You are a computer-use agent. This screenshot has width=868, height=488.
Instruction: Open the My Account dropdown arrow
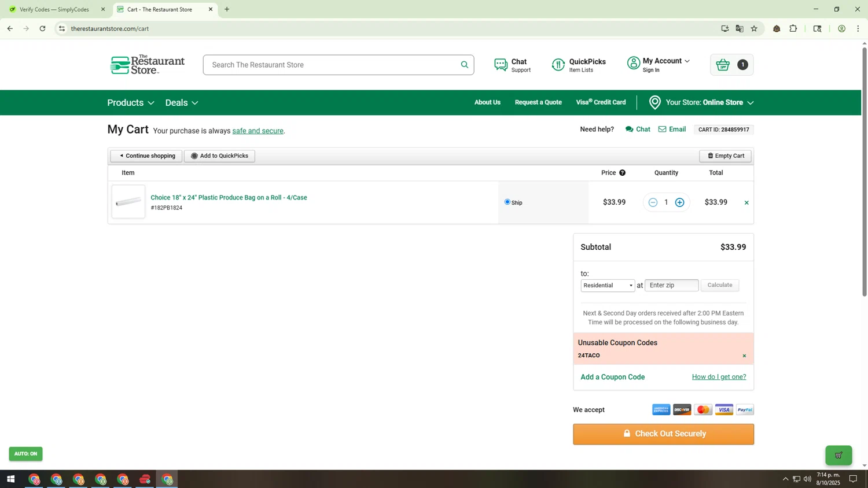coord(687,61)
